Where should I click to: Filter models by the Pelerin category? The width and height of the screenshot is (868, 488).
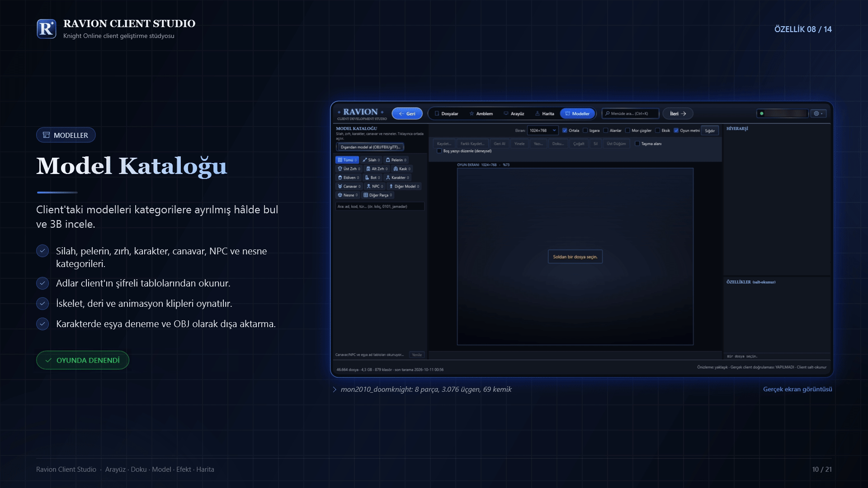396,160
